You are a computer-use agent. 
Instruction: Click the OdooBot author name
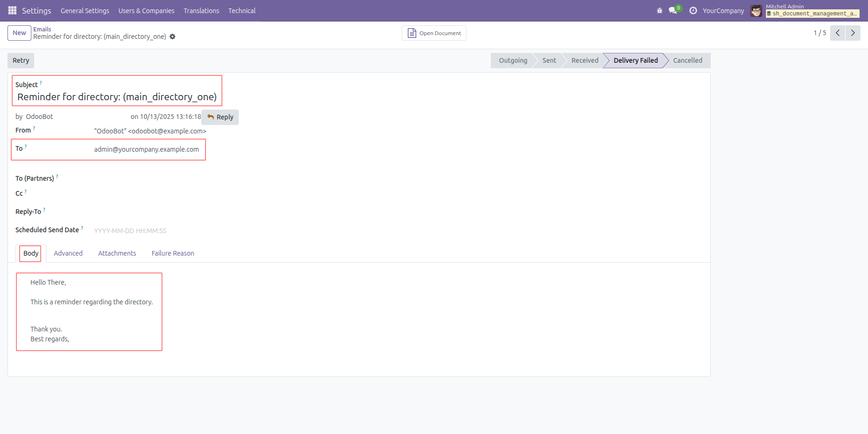[x=39, y=117]
